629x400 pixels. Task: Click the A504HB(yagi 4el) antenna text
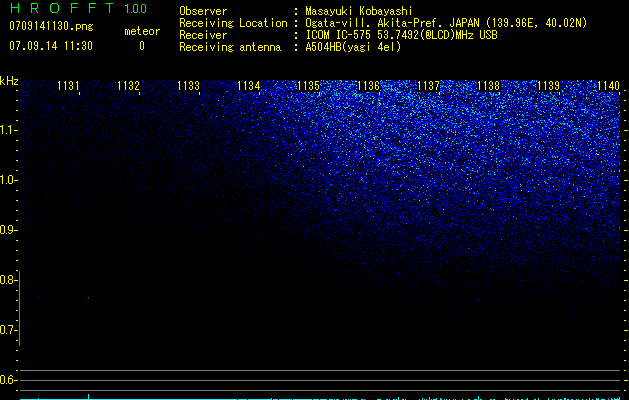[x=353, y=47]
